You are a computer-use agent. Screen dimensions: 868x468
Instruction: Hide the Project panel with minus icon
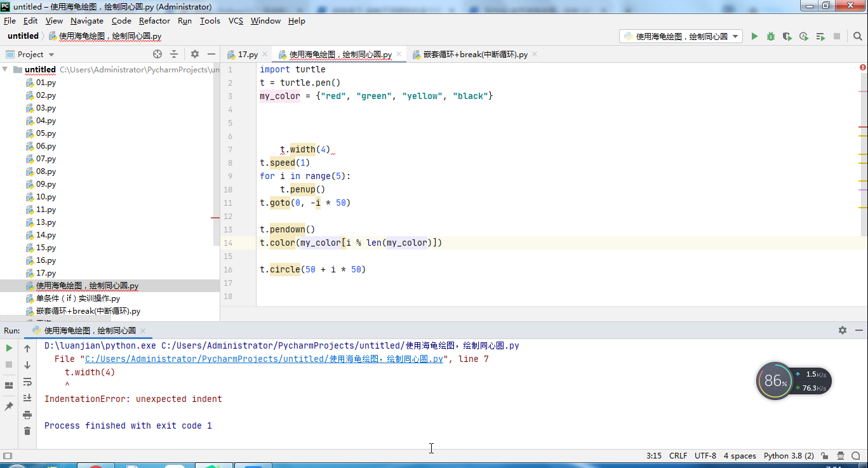point(211,55)
